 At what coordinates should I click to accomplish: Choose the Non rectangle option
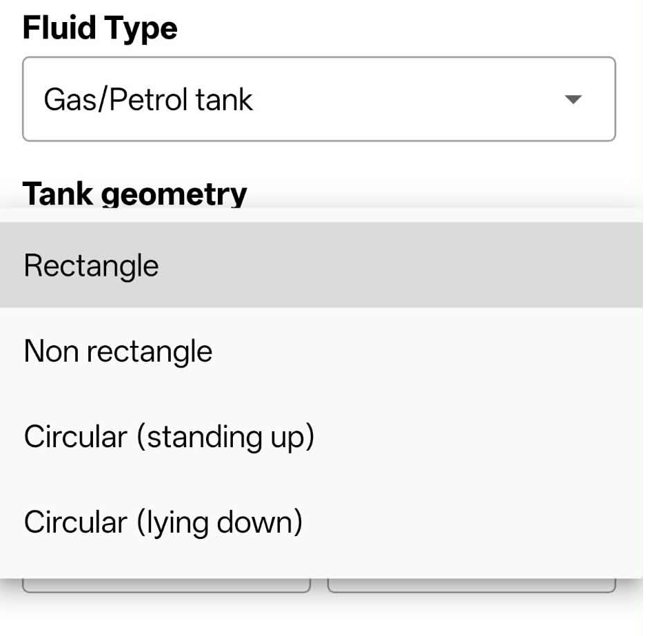(x=320, y=351)
